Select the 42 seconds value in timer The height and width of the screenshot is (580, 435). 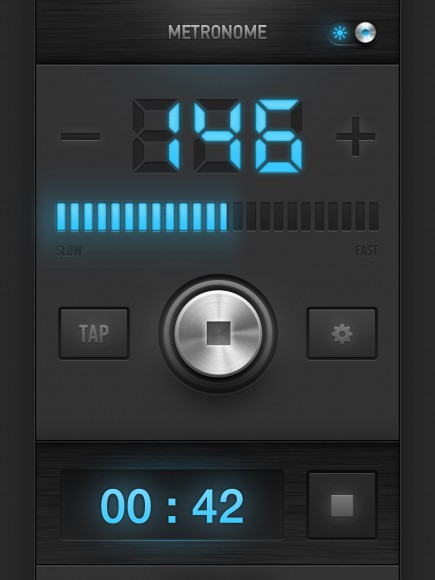[218, 506]
